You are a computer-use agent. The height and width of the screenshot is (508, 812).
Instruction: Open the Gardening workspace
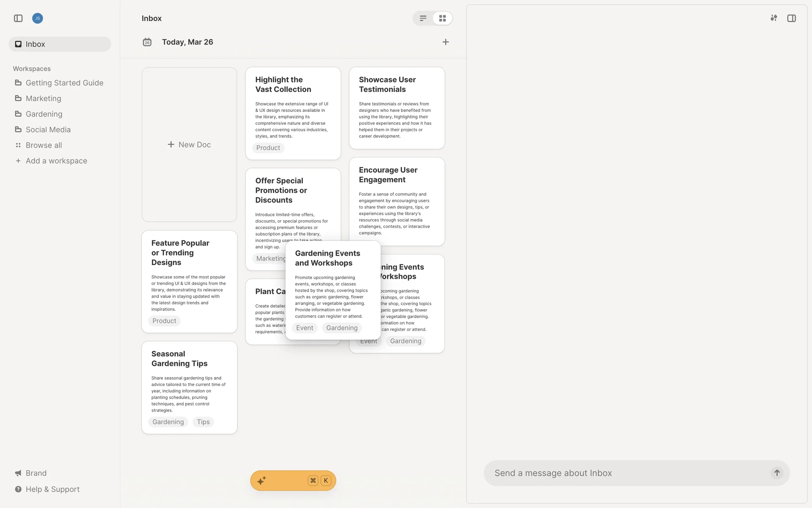point(44,114)
